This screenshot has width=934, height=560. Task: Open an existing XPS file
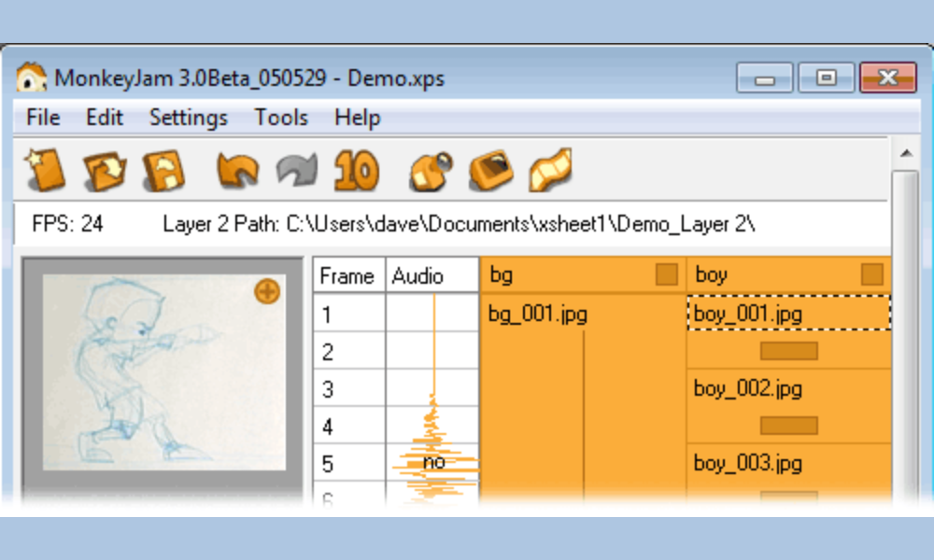[x=105, y=172]
